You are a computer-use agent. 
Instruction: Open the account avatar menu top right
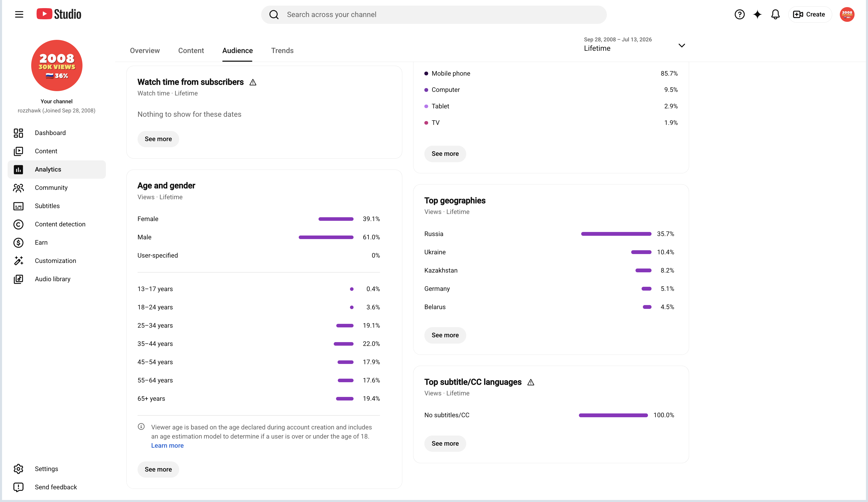tap(847, 14)
